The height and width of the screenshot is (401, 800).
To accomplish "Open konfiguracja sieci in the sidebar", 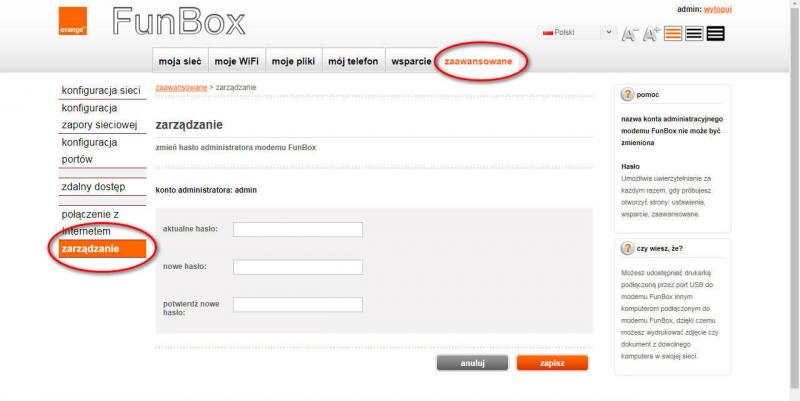I will (x=100, y=90).
